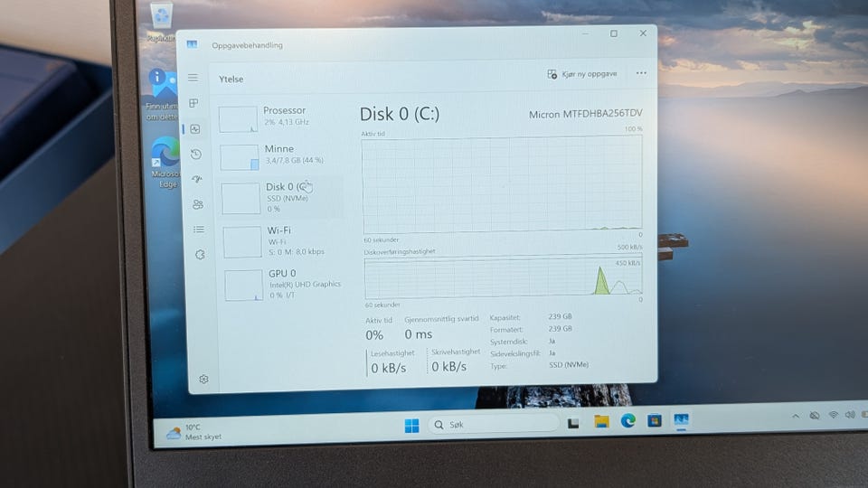The height and width of the screenshot is (488, 868).
Task: Open the Windows Start button
Action: 412,426
